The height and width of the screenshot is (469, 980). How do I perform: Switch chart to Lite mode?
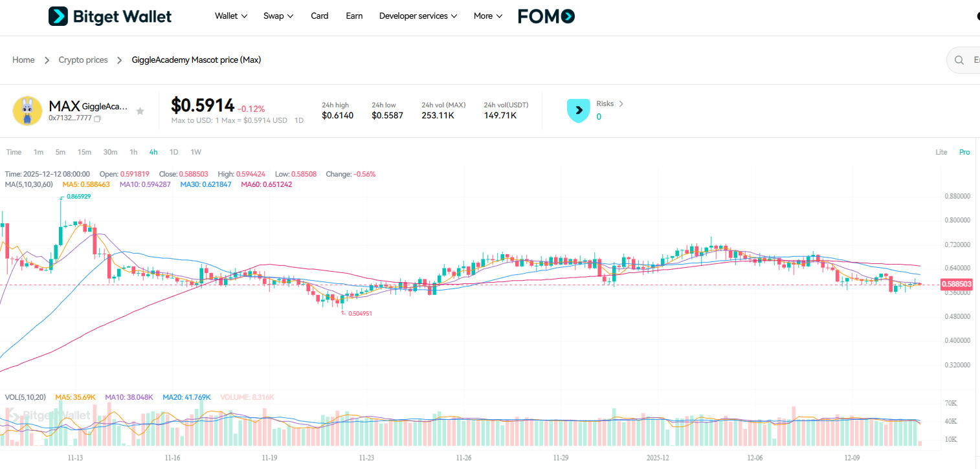click(941, 153)
